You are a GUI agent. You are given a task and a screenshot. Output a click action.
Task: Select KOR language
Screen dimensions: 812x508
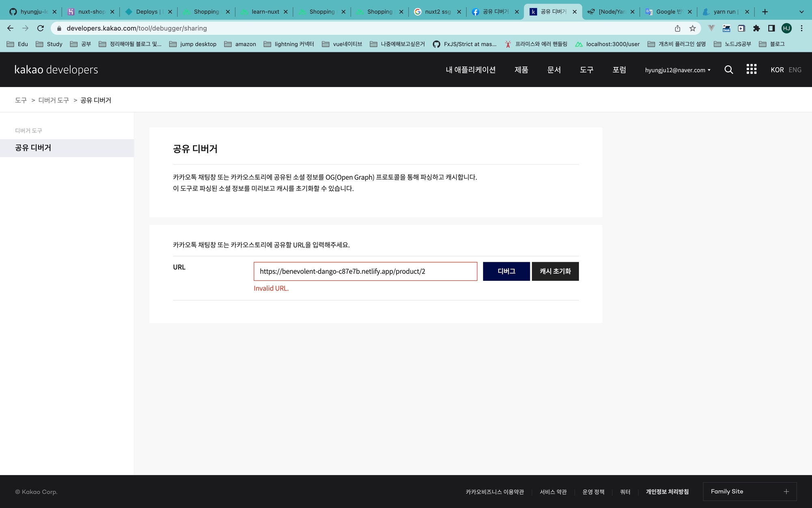[x=777, y=69]
